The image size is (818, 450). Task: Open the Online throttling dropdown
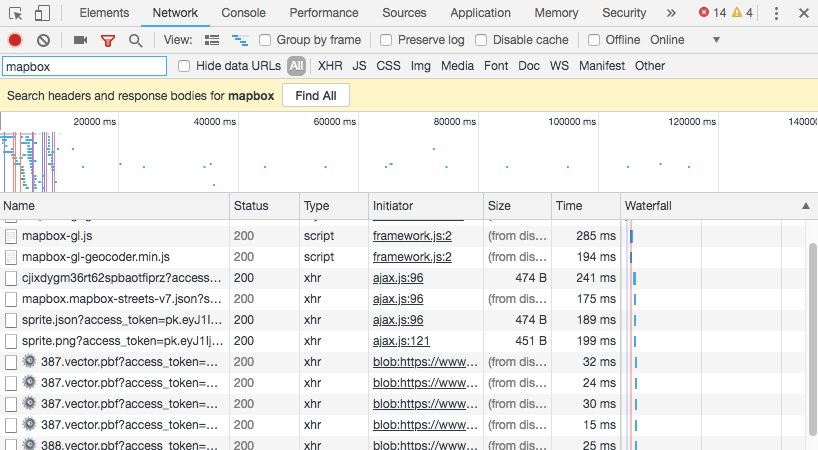point(685,40)
